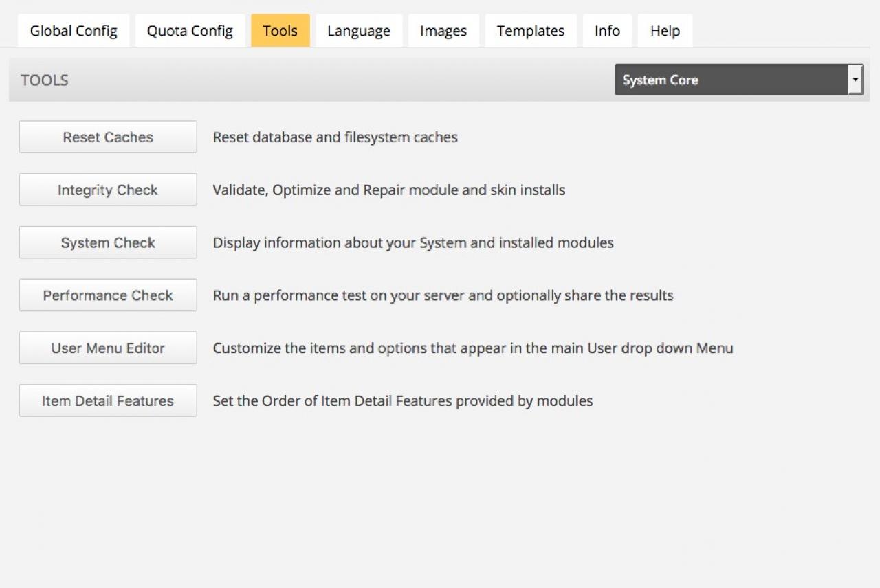Select the highlighted Tools tab
Image resolution: width=880 pixels, height=588 pixels.
point(280,31)
